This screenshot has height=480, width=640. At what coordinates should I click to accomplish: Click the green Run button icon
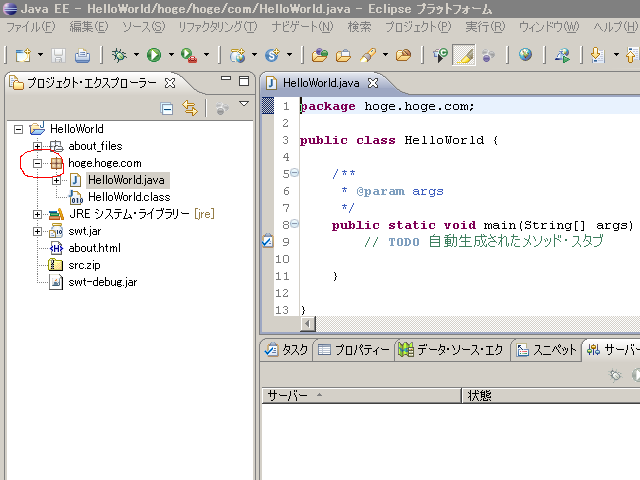click(x=154, y=55)
